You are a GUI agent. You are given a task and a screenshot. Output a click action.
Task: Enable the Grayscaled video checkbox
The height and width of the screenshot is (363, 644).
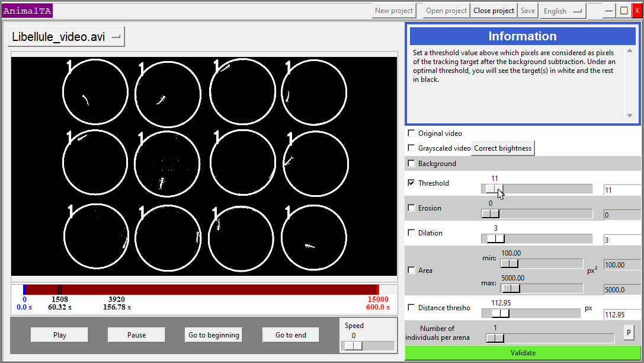(x=411, y=148)
